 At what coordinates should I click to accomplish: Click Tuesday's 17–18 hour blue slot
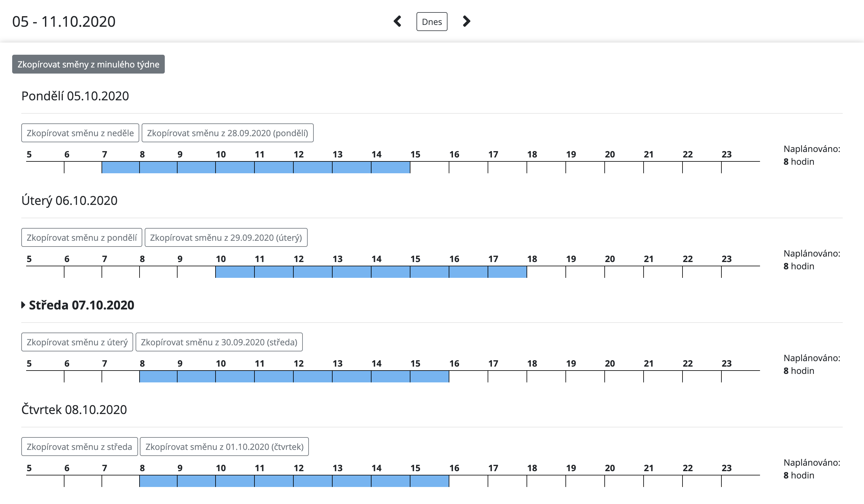point(507,272)
